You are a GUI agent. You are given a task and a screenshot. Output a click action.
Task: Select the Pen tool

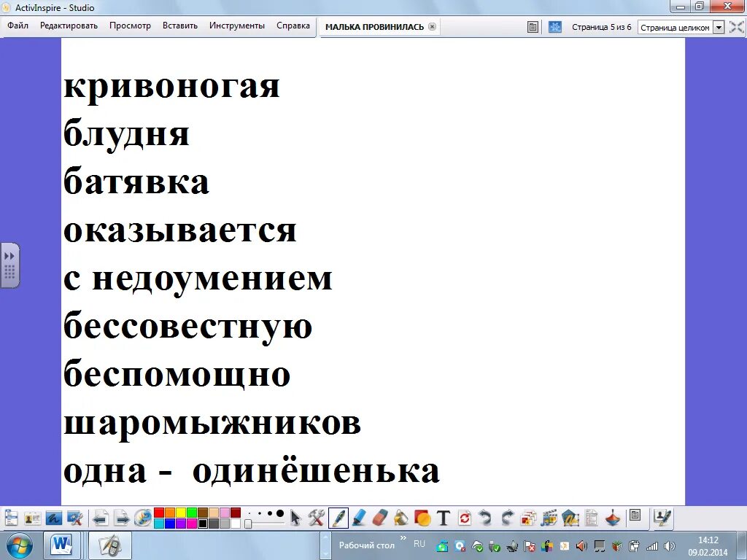tap(338, 518)
